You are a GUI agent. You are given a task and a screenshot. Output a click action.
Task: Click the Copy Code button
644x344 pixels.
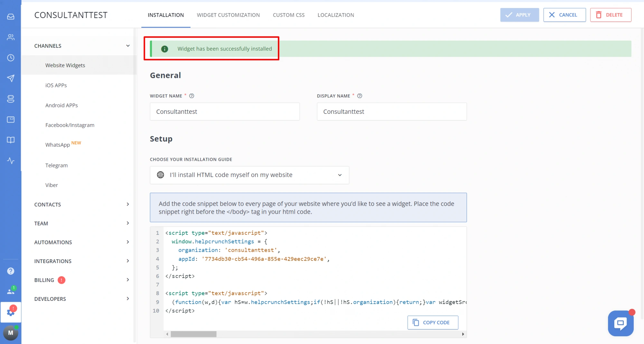click(x=432, y=322)
